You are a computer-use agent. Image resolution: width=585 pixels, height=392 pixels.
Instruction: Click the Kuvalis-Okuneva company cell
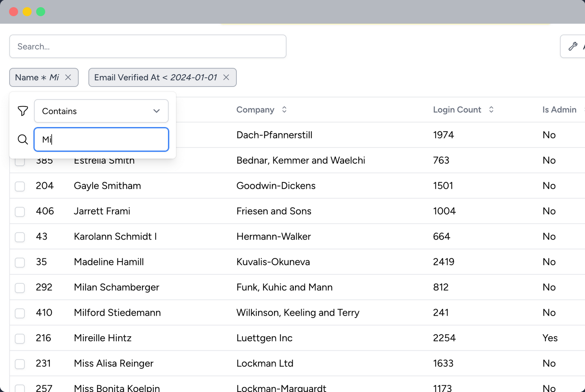[x=273, y=262]
